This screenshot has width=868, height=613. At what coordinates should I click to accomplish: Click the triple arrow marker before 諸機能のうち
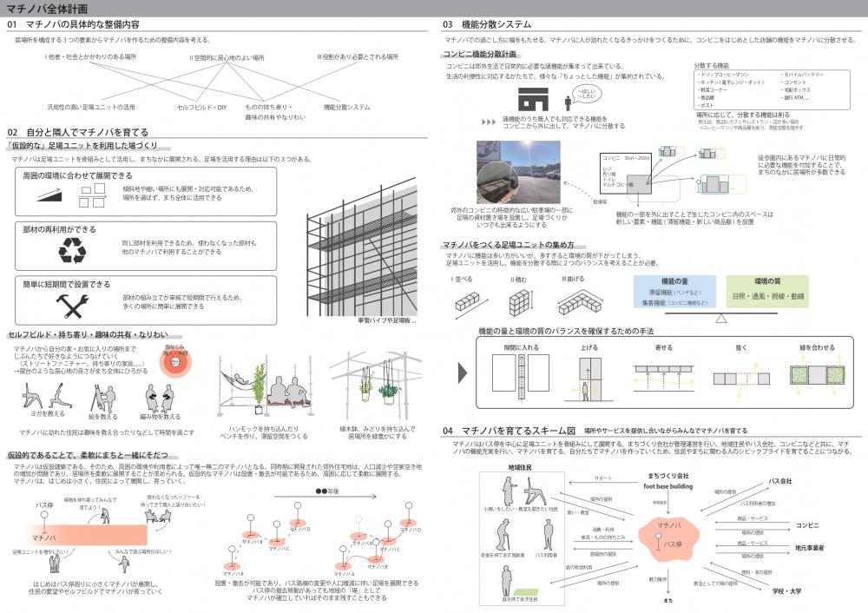pos(488,122)
